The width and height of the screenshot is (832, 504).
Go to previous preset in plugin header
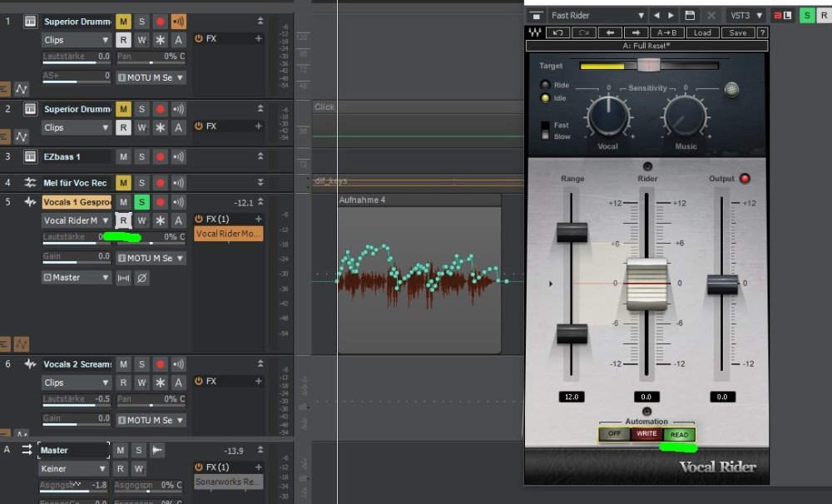click(657, 15)
